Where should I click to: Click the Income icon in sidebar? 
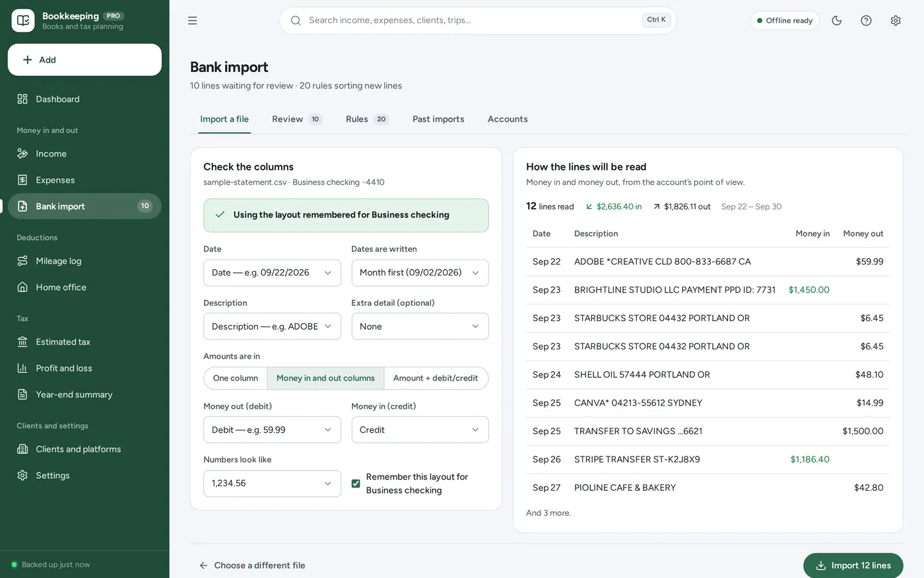click(x=22, y=154)
